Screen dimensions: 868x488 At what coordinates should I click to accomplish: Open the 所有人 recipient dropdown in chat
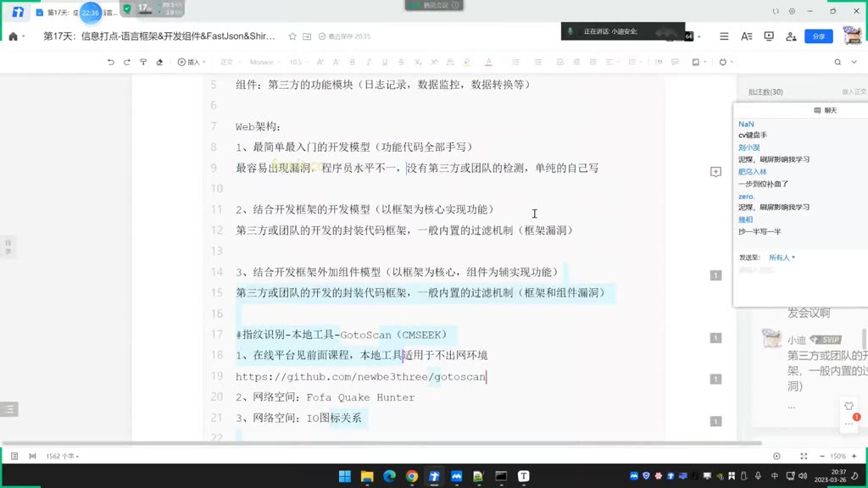782,258
